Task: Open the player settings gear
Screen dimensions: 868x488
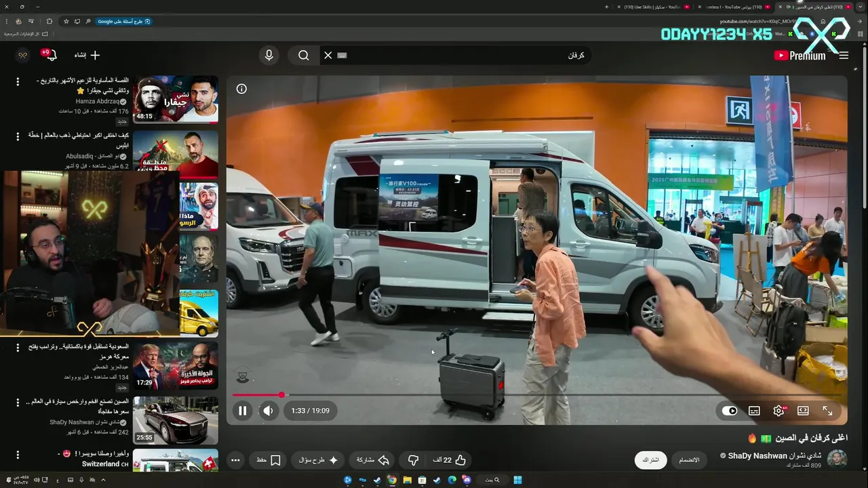Action: coord(778,411)
